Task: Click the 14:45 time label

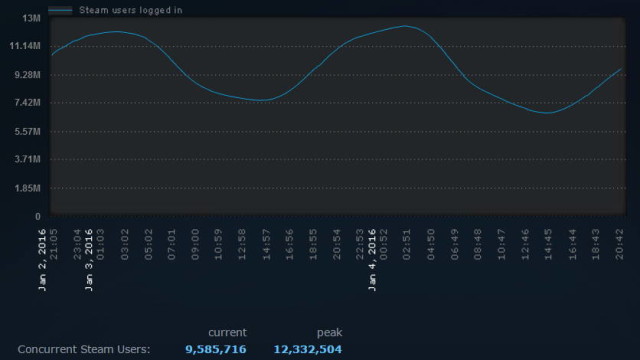Action: tap(549, 244)
